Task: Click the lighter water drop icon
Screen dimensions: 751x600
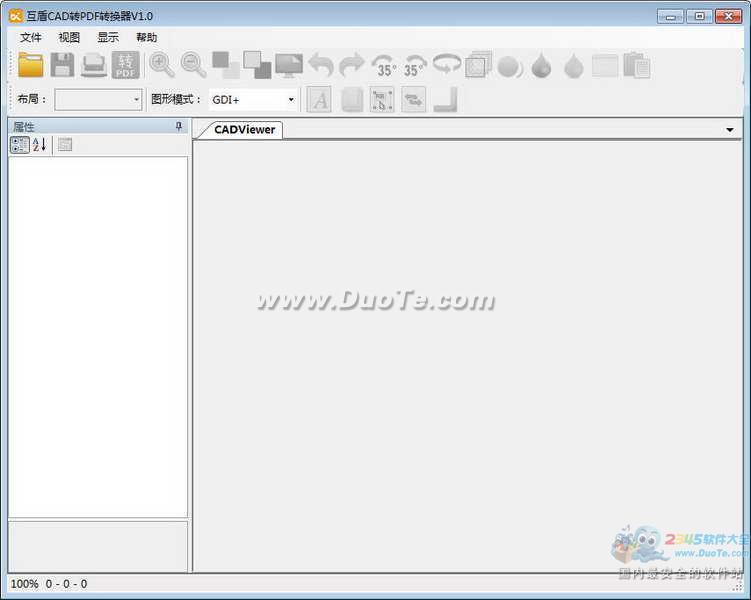Action: click(x=573, y=66)
